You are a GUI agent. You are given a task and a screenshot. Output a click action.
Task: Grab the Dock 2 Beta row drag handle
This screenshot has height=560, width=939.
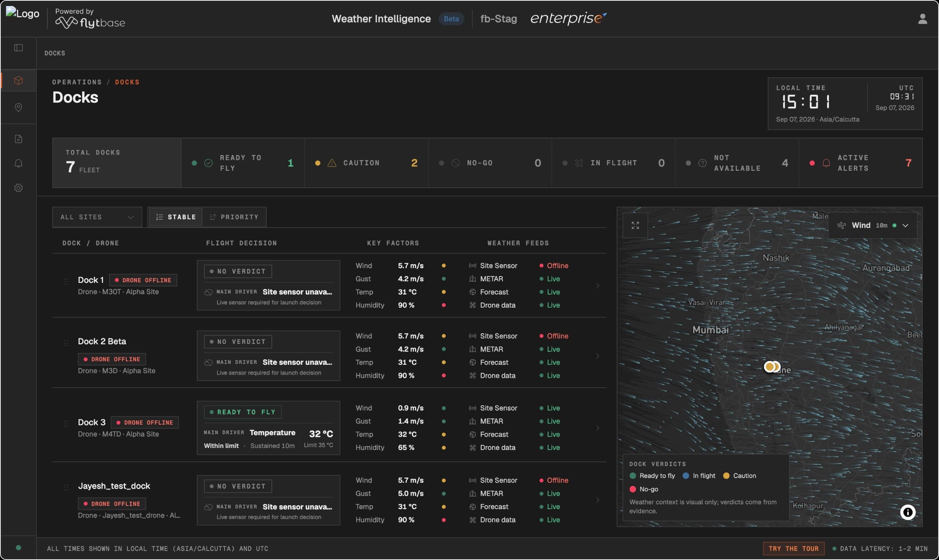pyautogui.click(x=66, y=343)
